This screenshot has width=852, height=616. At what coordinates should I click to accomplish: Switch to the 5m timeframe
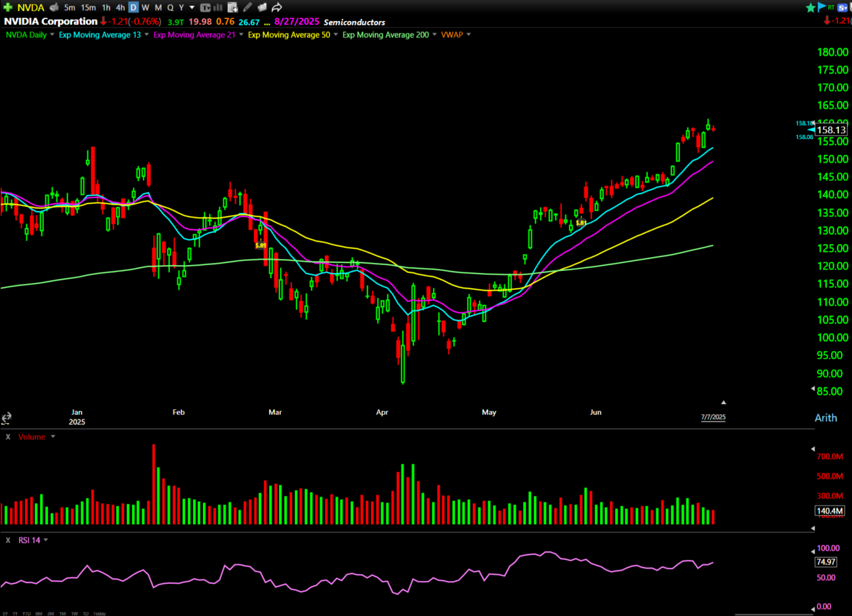coord(70,8)
